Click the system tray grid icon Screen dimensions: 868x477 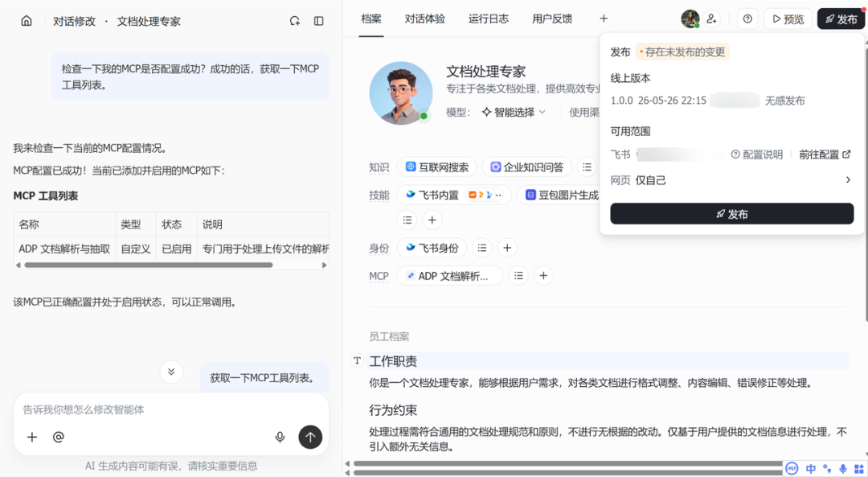858,469
